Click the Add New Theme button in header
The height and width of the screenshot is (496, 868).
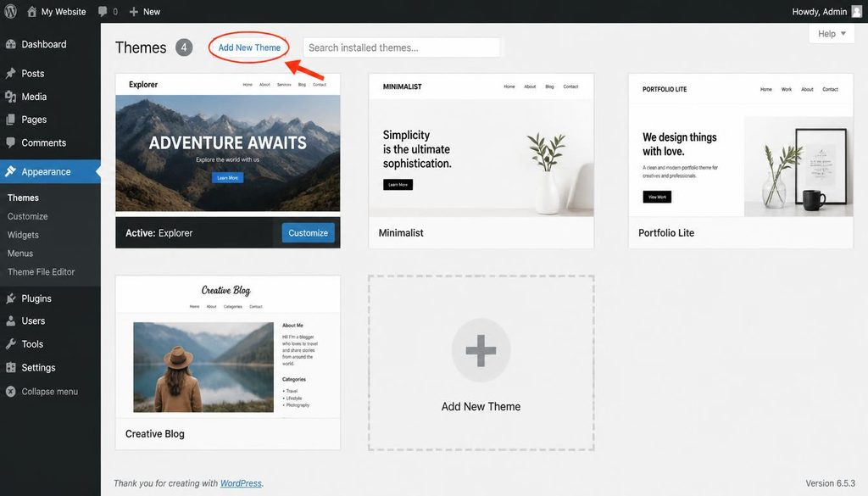249,47
